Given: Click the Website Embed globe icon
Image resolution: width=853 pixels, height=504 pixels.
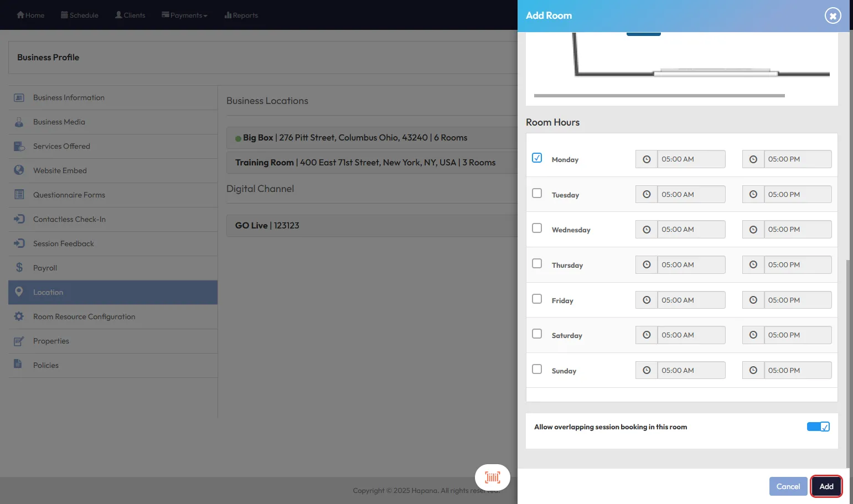Looking at the screenshot, I should 19,170.
